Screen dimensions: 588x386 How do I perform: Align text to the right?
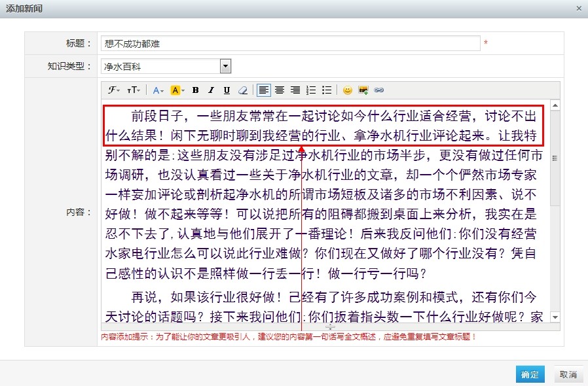[295, 90]
